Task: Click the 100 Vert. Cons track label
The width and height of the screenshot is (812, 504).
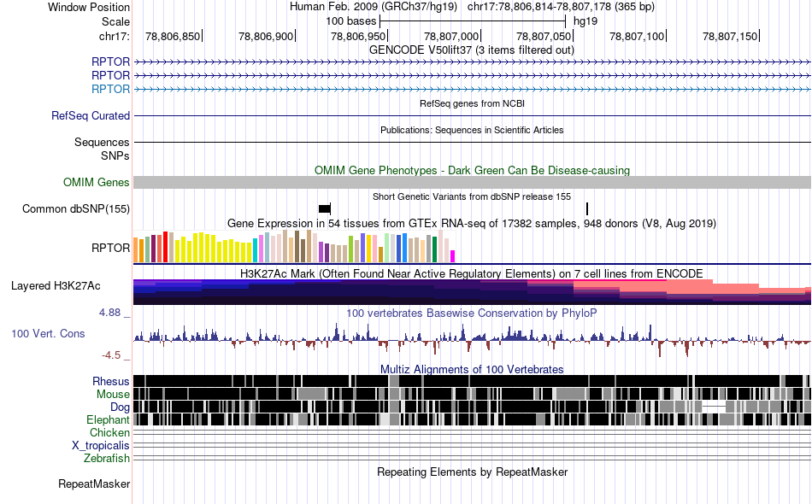Action: (48, 334)
